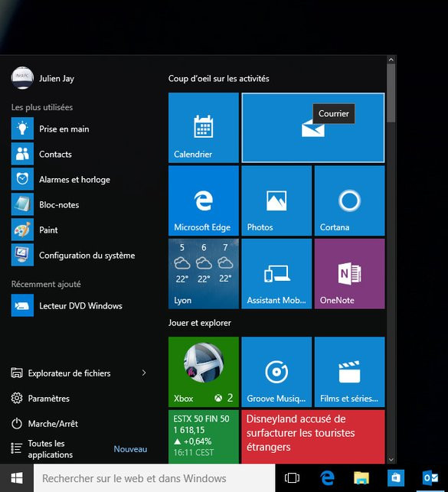Open the Lyon weather tile
The height and width of the screenshot is (492, 448).
click(x=204, y=274)
